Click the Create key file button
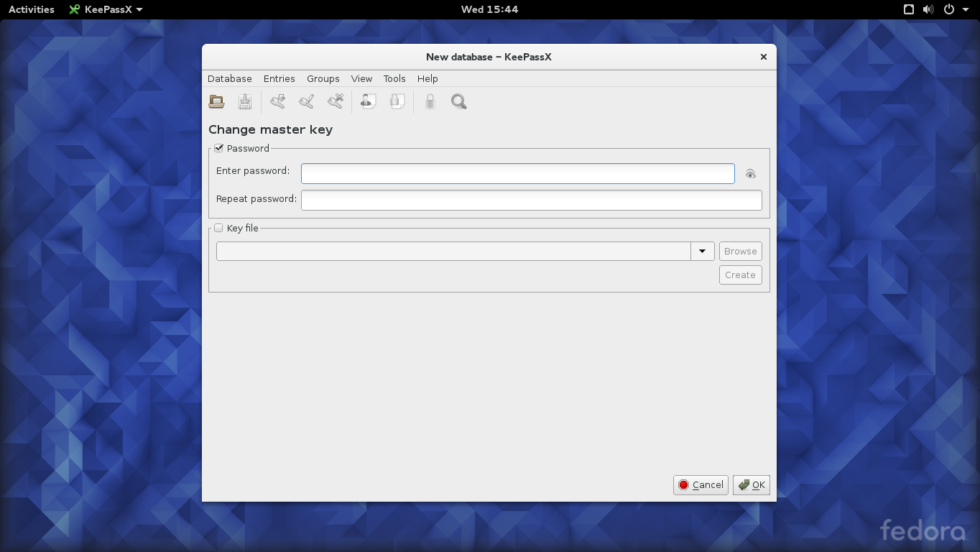Image resolution: width=980 pixels, height=552 pixels. click(741, 275)
